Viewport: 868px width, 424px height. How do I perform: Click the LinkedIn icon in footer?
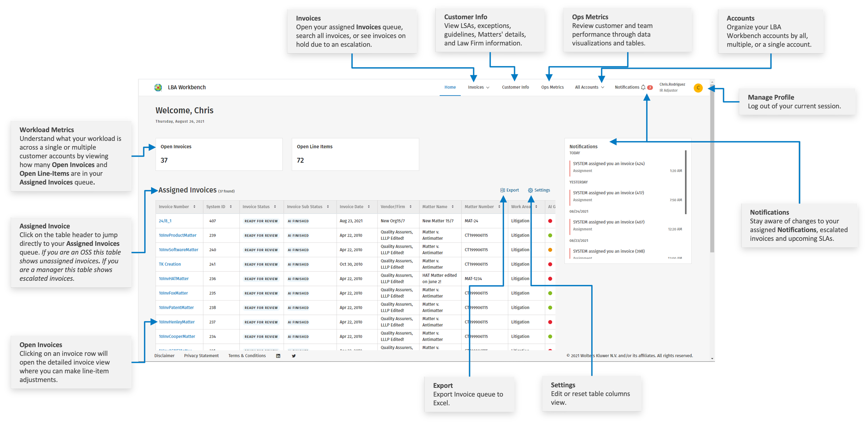pos(278,356)
